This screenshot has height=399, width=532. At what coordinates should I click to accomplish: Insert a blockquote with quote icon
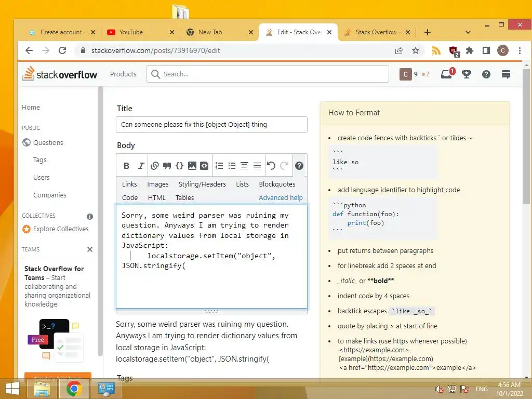[x=167, y=166]
